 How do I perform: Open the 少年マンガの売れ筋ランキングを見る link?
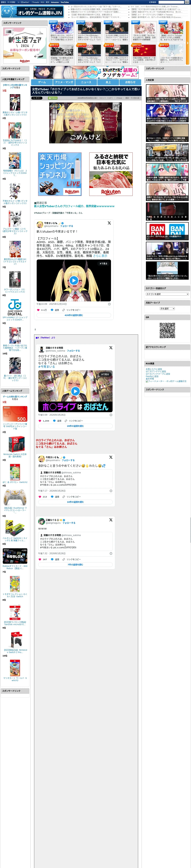tap(15, 86)
